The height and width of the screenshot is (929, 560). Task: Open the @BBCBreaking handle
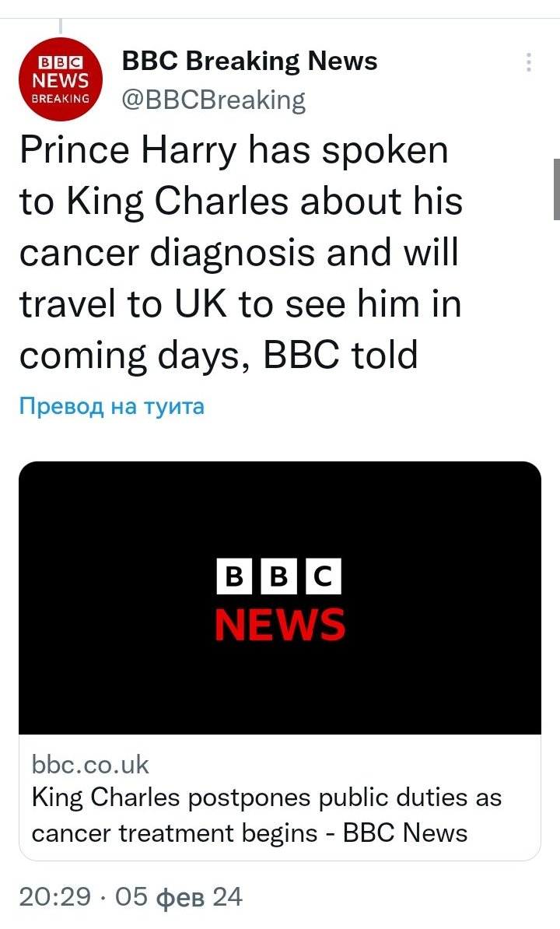pyautogui.click(x=213, y=100)
